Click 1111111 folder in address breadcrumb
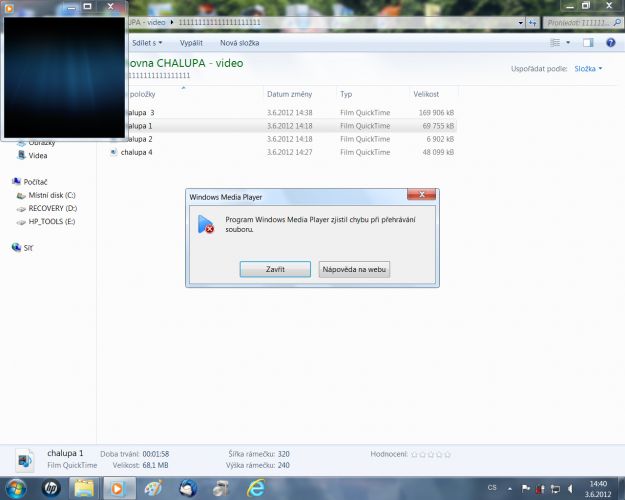Viewport: 625px width, 500px height. 219,22
